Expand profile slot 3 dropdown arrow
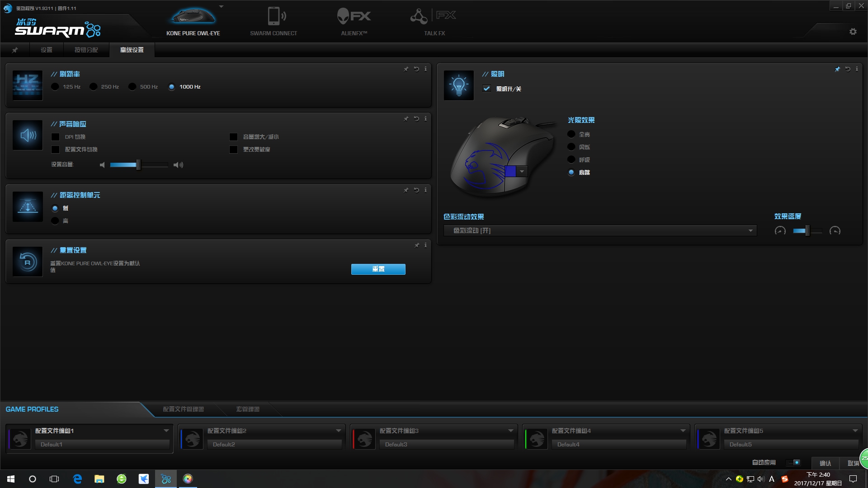Viewport: 868px width, 488px height. pos(510,431)
